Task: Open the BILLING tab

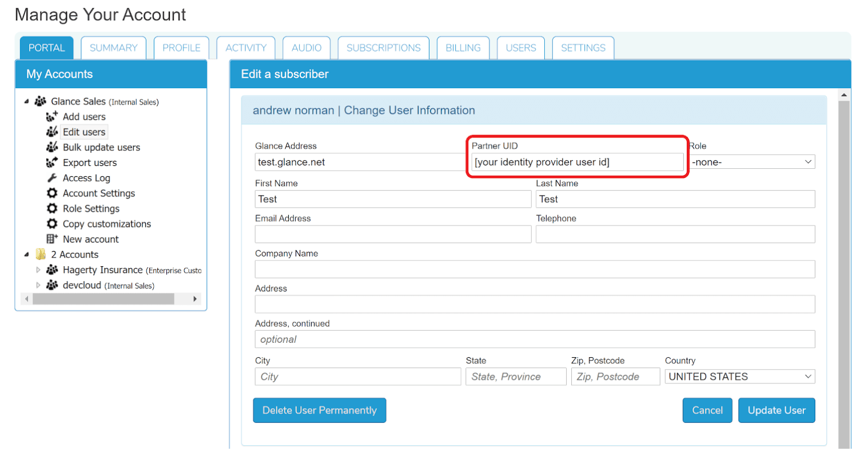Action: [463, 48]
